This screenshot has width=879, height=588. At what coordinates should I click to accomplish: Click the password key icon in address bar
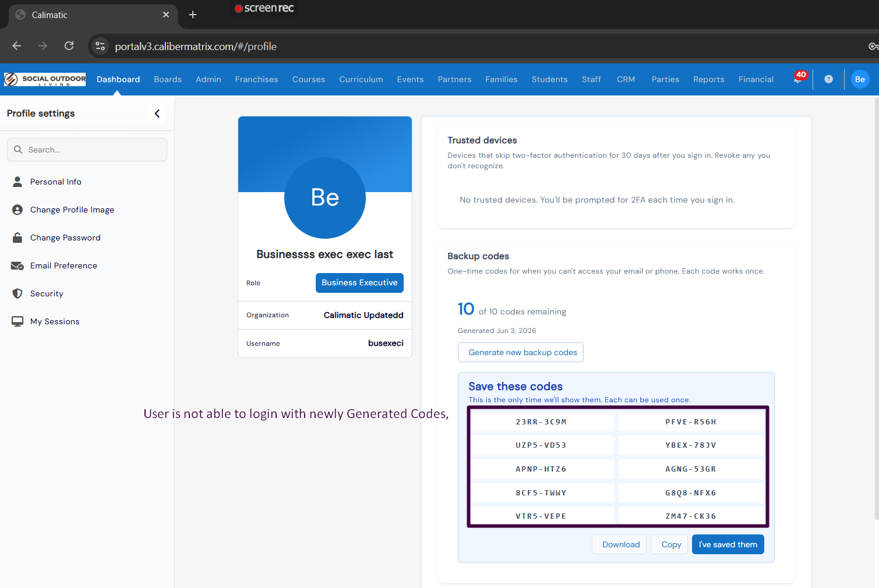tap(873, 46)
